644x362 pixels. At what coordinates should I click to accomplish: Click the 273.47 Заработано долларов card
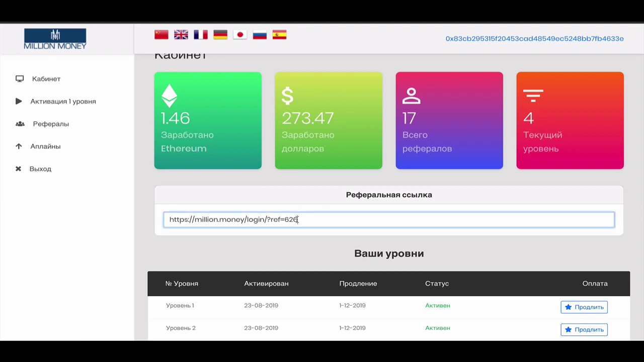coord(329,121)
